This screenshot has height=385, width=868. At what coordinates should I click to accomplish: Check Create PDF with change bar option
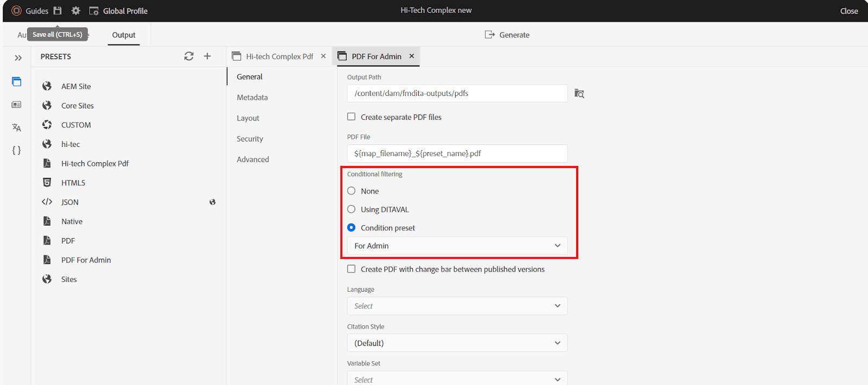pyautogui.click(x=352, y=269)
